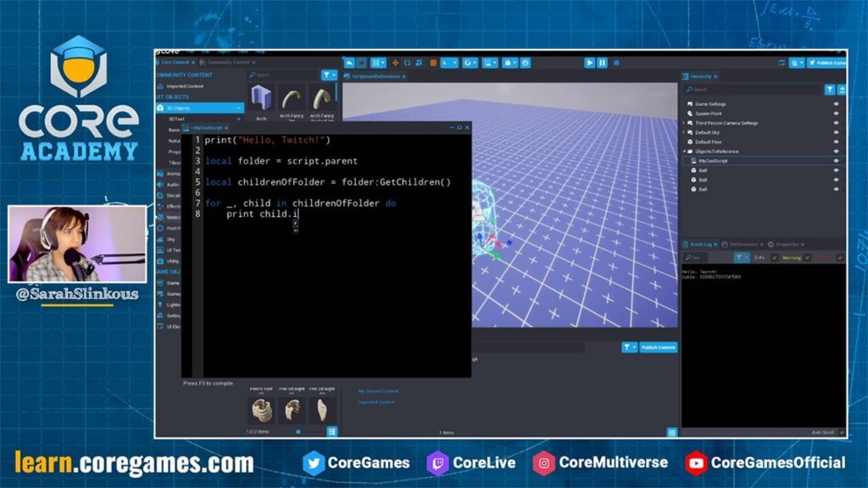
Task: Open the Audio category in Core Content sidebar
Action: coord(169,184)
